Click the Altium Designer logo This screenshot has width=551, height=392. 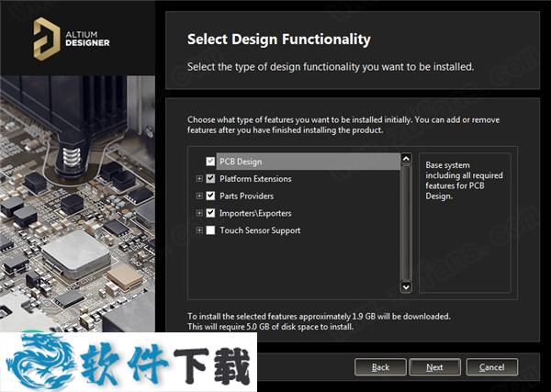point(72,39)
